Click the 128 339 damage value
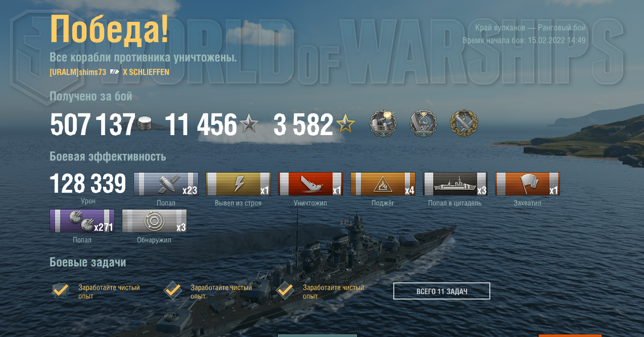644x337 pixels. point(88,184)
